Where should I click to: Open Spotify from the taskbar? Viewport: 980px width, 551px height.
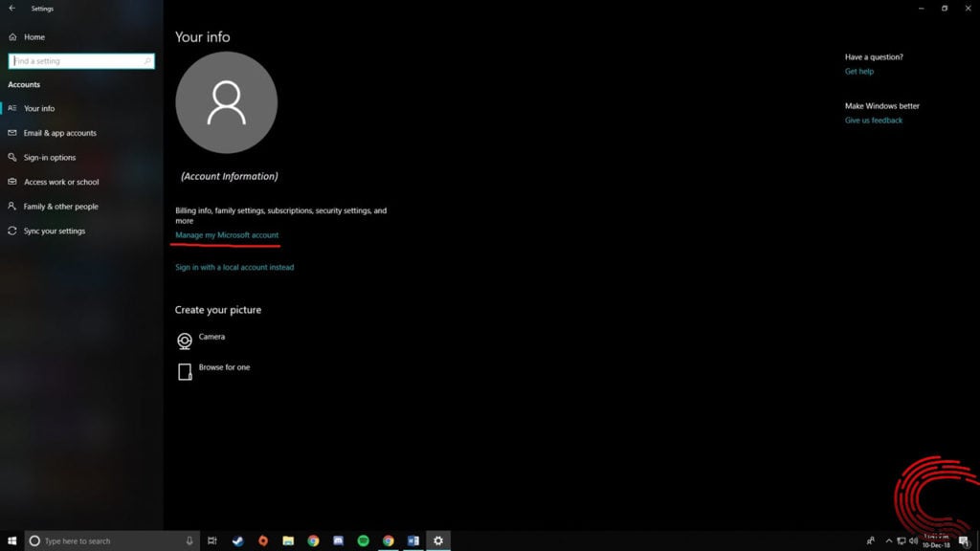361,540
